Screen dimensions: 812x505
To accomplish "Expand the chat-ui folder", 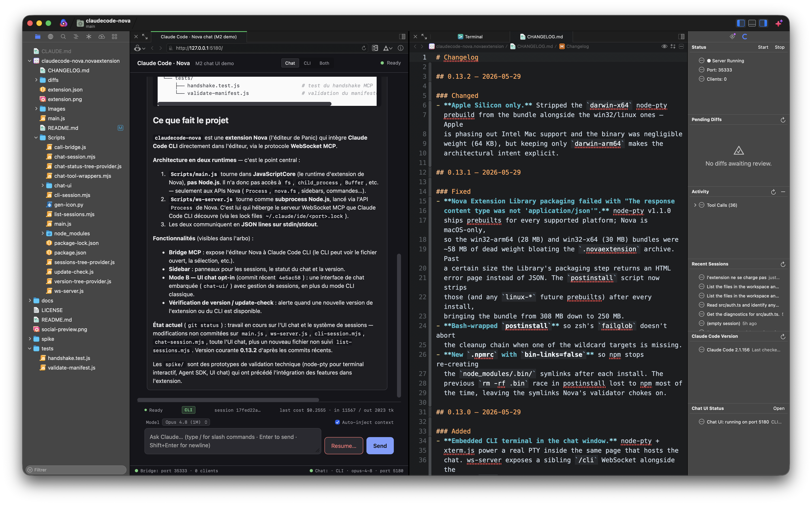I will click(42, 185).
